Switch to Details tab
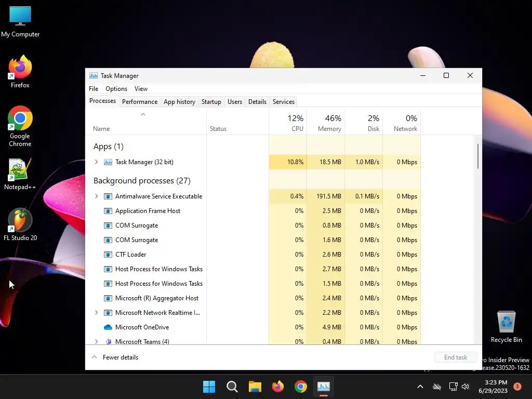 point(257,102)
